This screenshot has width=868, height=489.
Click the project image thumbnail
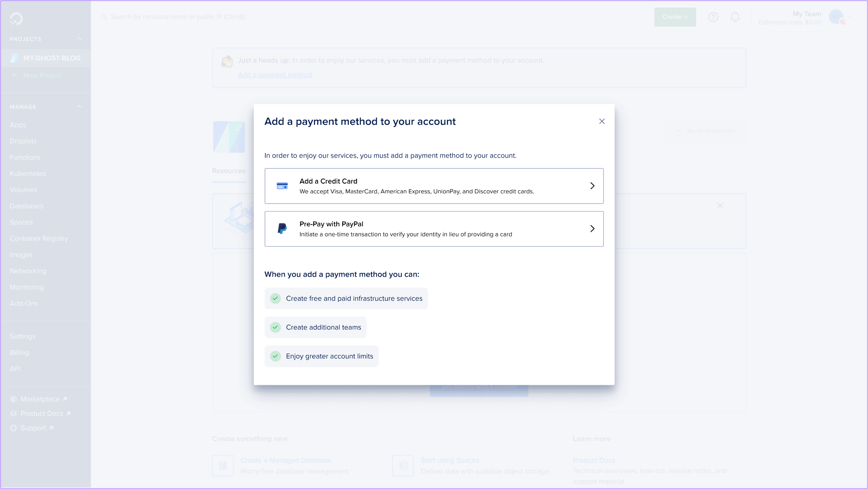pyautogui.click(x=229, y=137)
